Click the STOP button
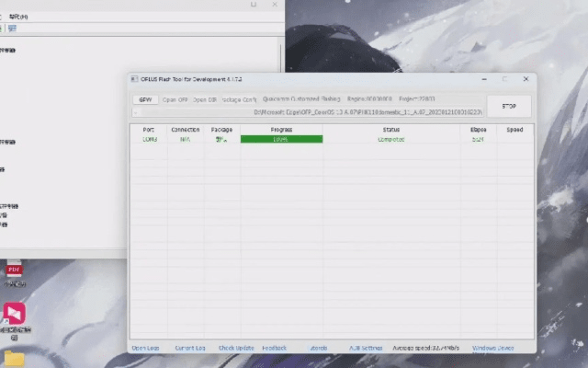Screen dimensions: 588x368 pyautogui.click(x=509, y=106)
